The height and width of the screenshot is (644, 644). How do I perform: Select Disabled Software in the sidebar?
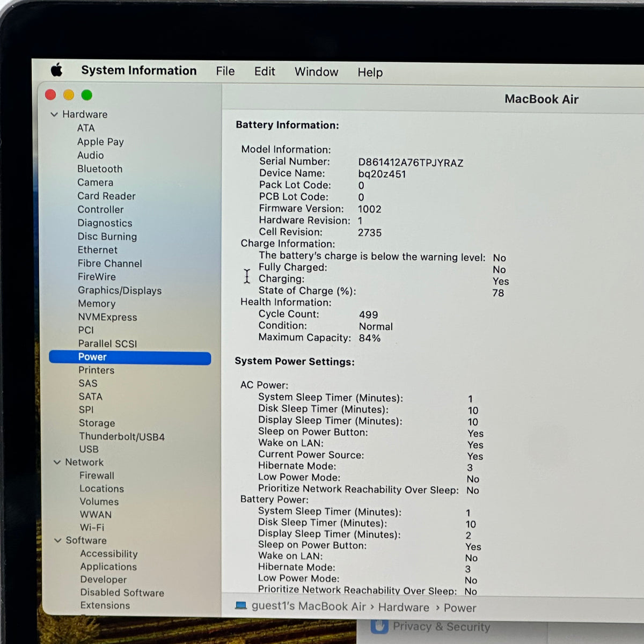[x=122, y=592]
